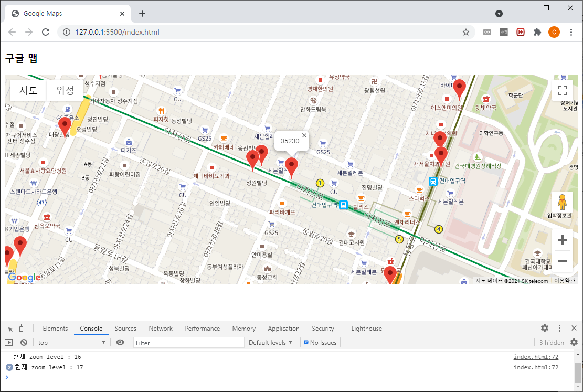This screenshot has width=583, height=392.
Task: Click the Google logo on the map
Action: tap(24, 277)
